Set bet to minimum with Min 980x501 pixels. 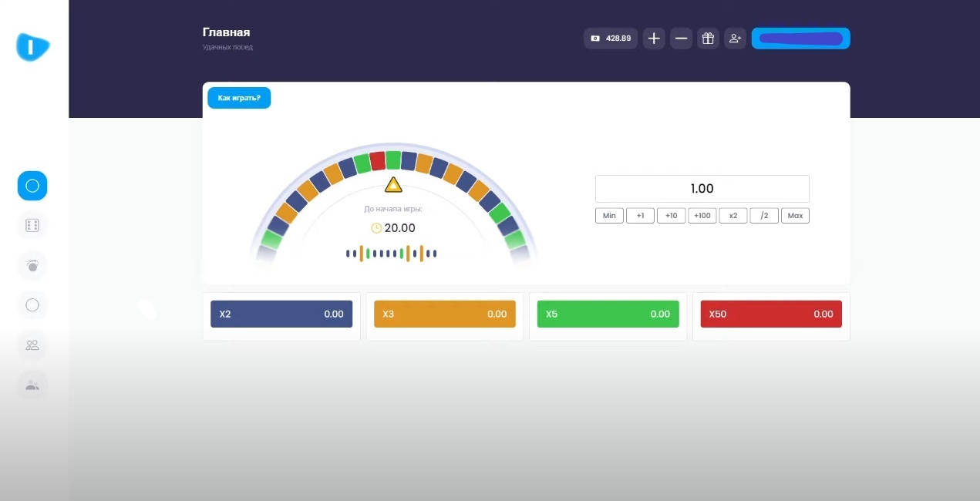[x=609, y=216]
